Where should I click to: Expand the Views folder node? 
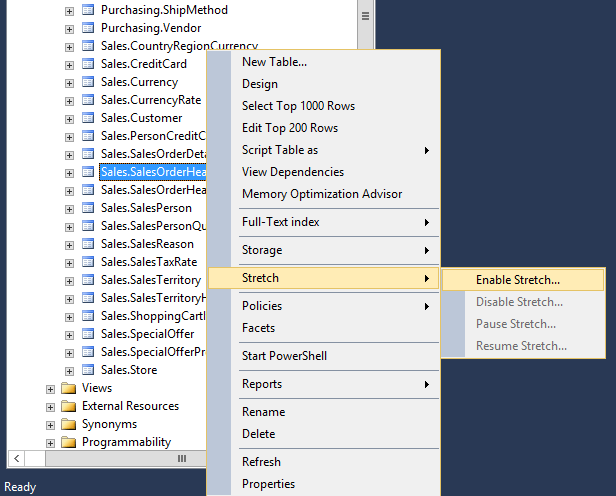(x=50, y=388)
